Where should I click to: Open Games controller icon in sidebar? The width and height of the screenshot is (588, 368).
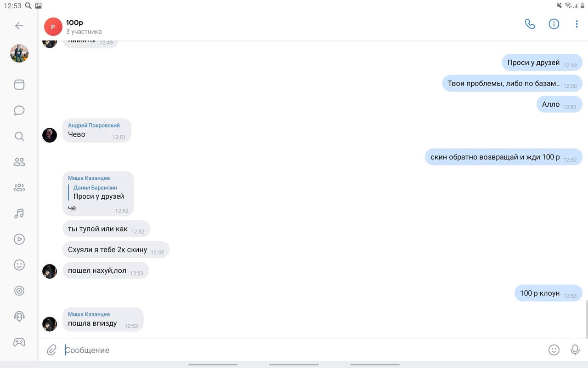click(19, 342)
